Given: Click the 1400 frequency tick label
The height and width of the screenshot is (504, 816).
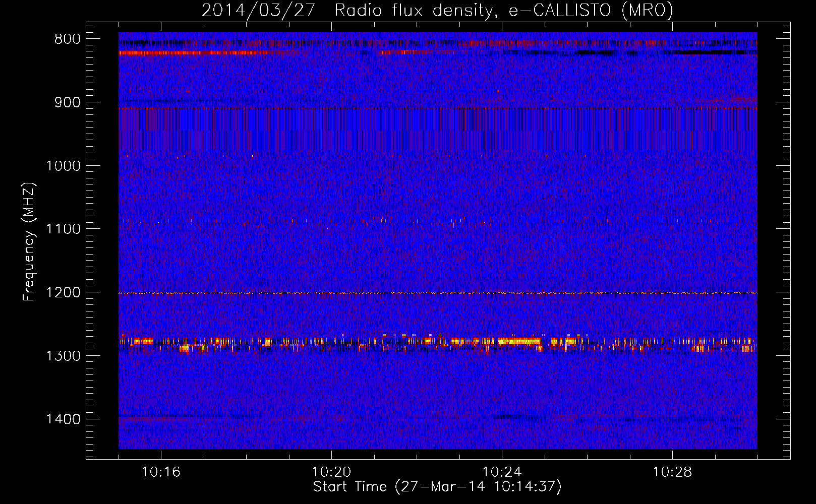Looking at the screenshot, I should point(63,419).
